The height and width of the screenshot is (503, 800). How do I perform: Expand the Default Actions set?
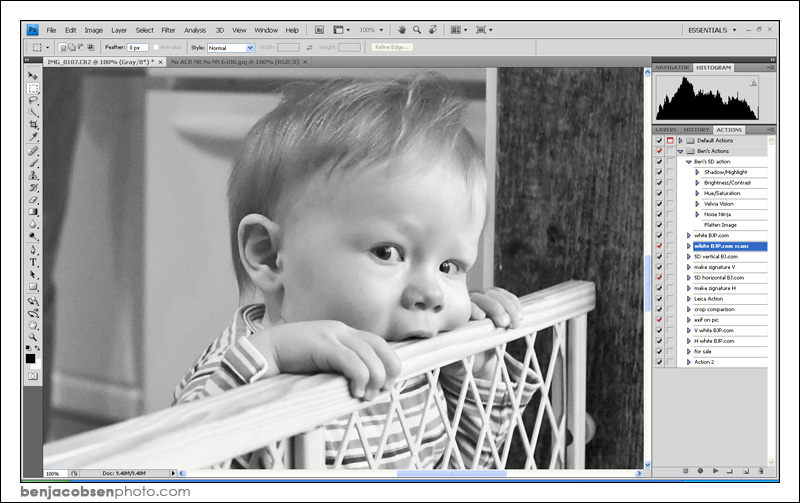680,140
